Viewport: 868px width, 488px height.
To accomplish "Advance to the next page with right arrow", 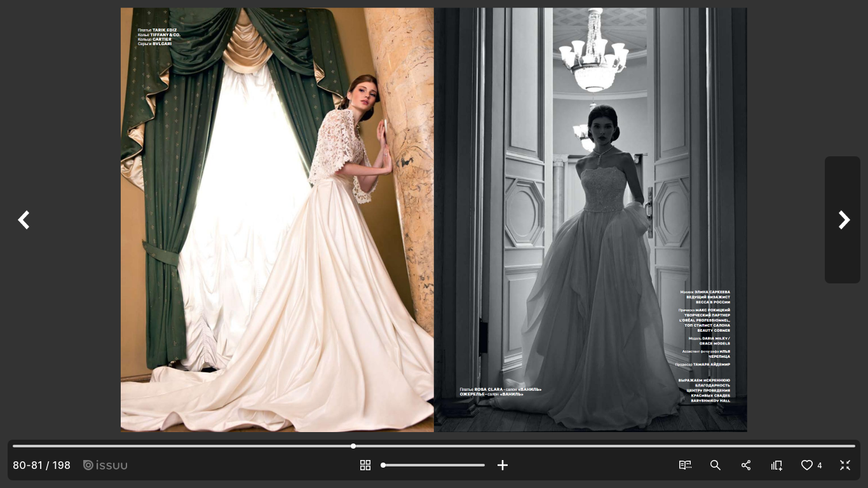I will [843, 220].
